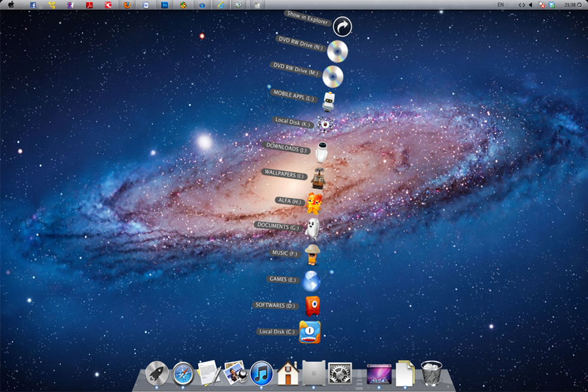
Task: Launch Safari compass from the dock
Action: [x=183, y=374]
